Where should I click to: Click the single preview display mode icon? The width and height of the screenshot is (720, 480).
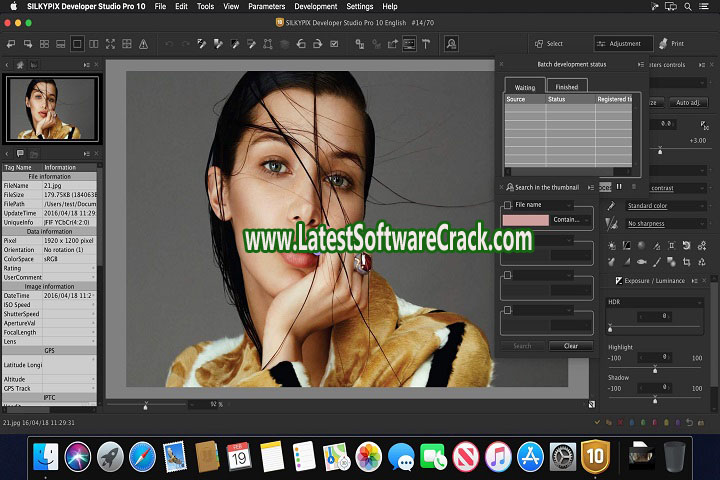[78, 44]
